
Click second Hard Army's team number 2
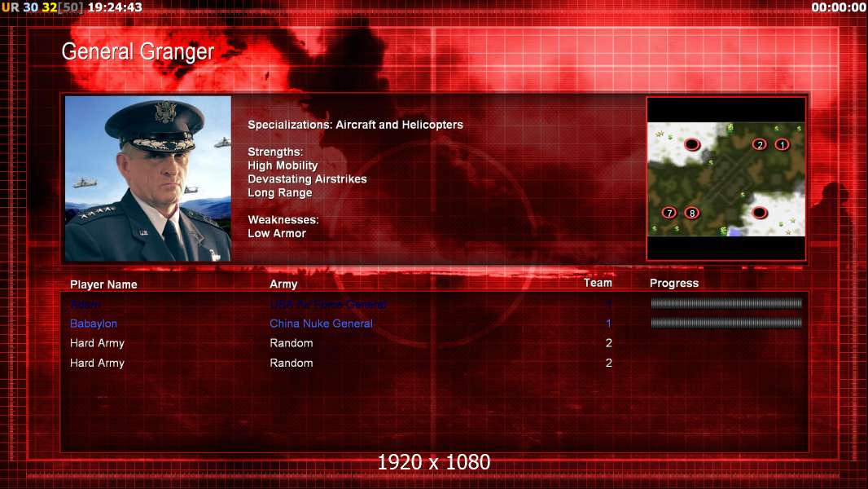(608, 363)
